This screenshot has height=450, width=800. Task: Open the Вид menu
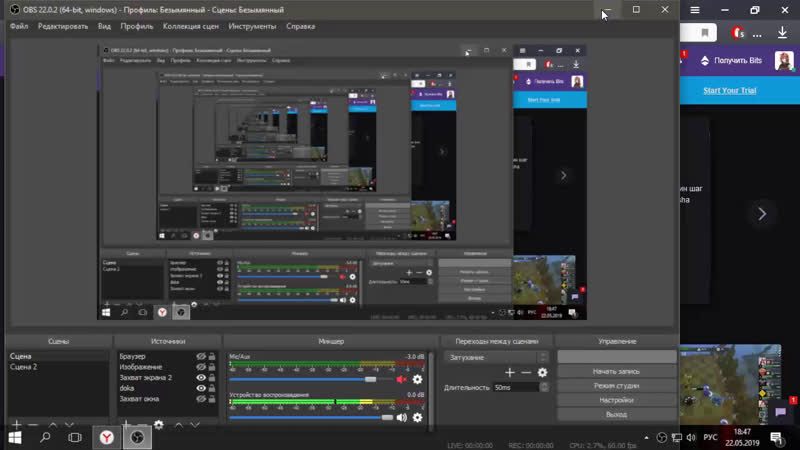pos(104,26)
